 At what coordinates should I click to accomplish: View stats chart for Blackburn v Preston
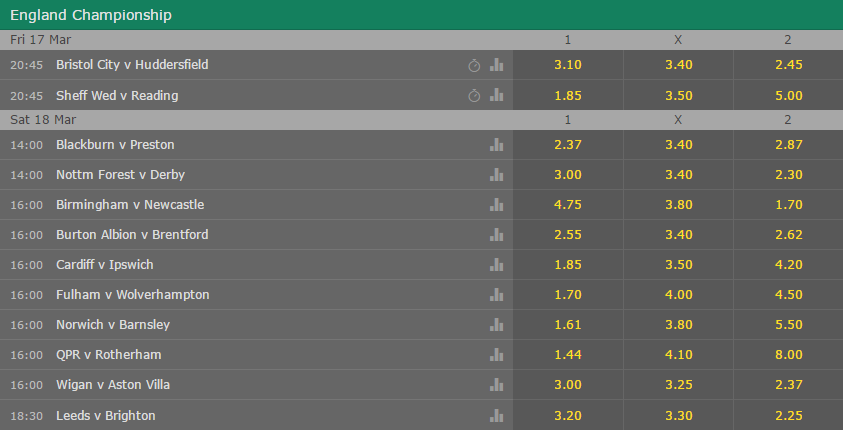point(497,145)
